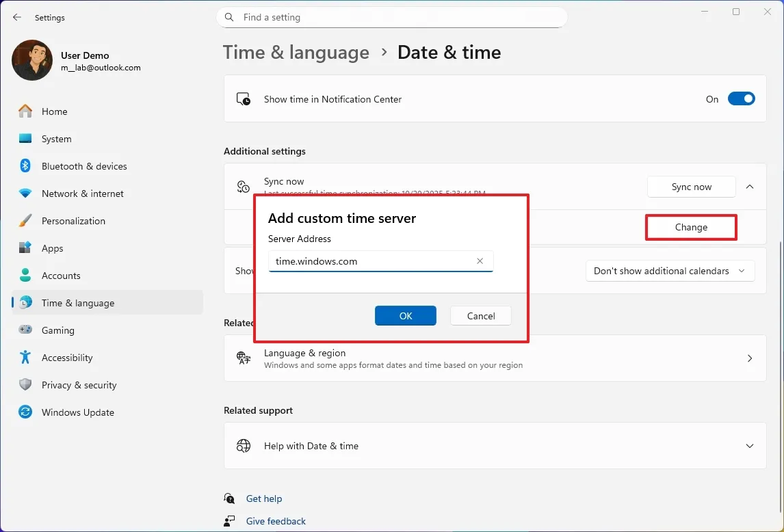Open Network & internet from the sidebar icon
Image resolution: width=784 pixels, height=532 pixels.
click(x=25, y=194)
